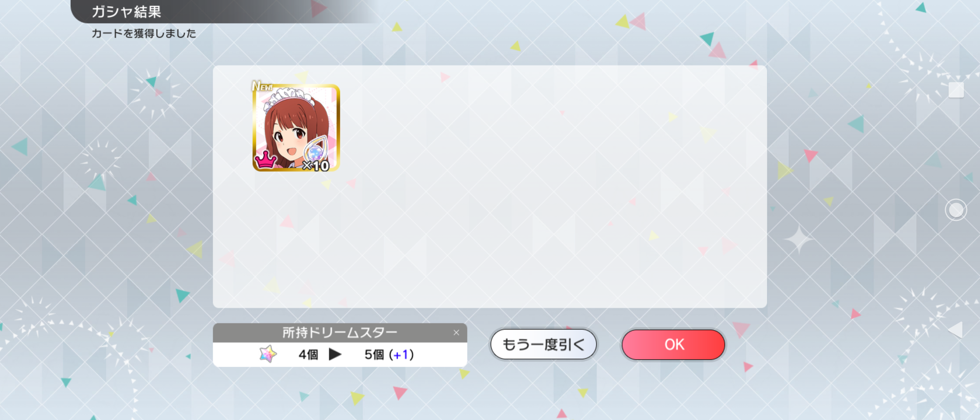
Task: Tap the rainbow Dream Star icon
Action: 268,354
